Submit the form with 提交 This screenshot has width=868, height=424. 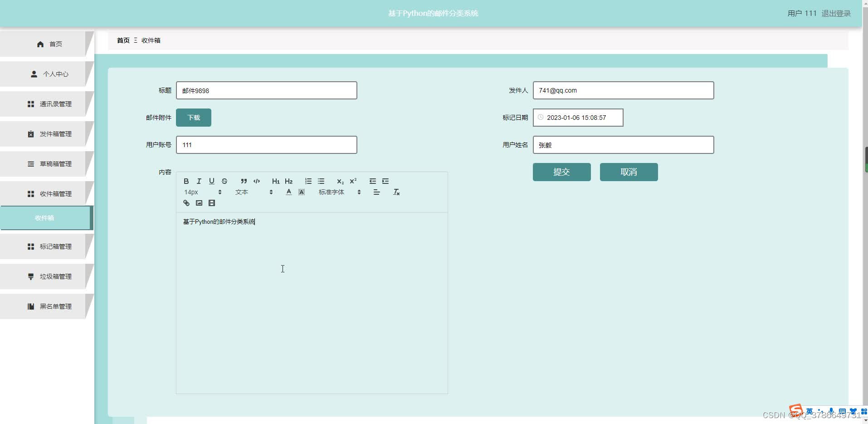[561, 172]
